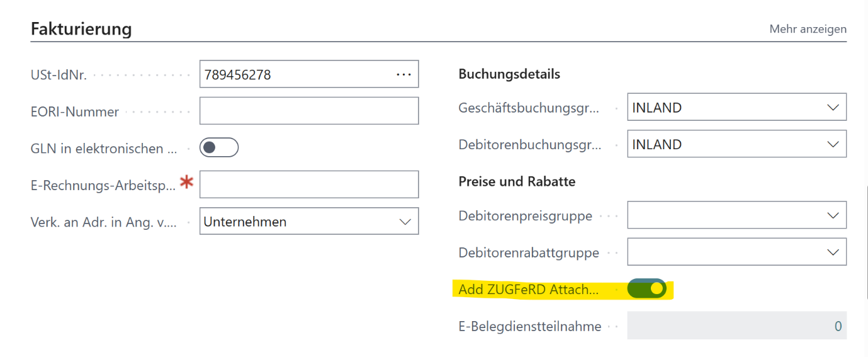Viewport: 868px width, 357px height.
Task: Click the required E-Rechnungs-Arbeitsp... input field
Action: click(309, 184)
